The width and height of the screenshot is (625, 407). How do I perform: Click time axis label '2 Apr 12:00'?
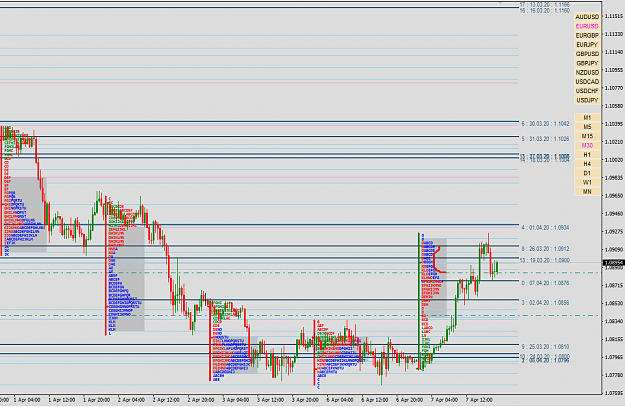click(166, 399)
